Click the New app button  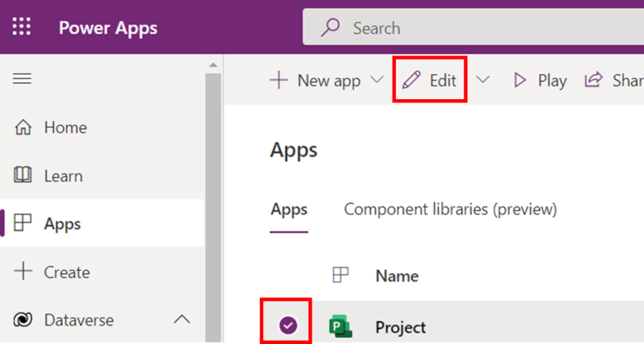pos(315,80)
